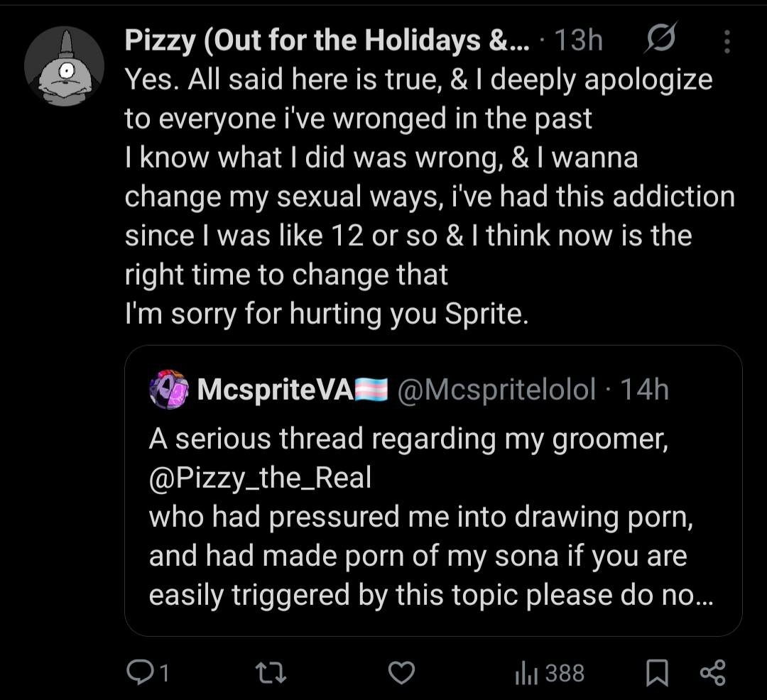Open McspriteVA's small profile picture
767x700 pixels.
coord(169,389)
